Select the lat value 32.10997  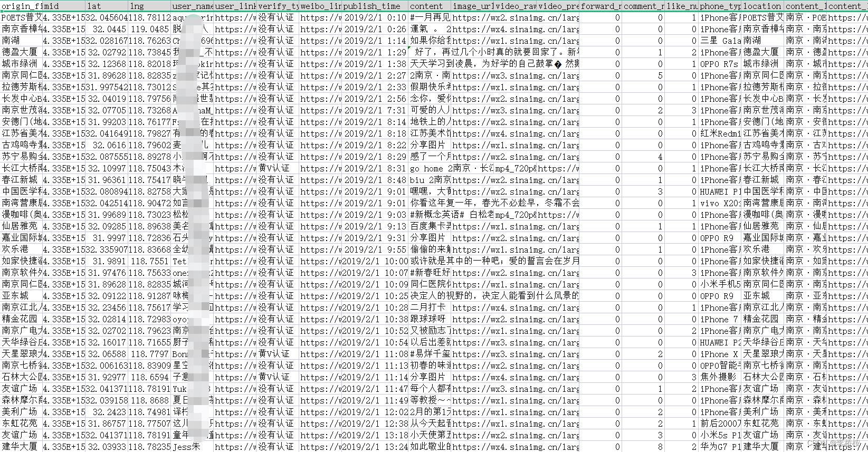tap(107, 168)
